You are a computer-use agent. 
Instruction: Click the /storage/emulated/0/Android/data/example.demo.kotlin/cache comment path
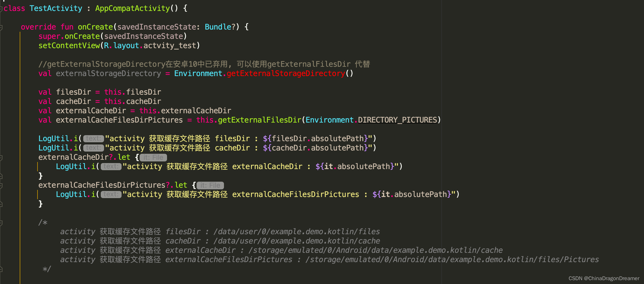[376, 250]
